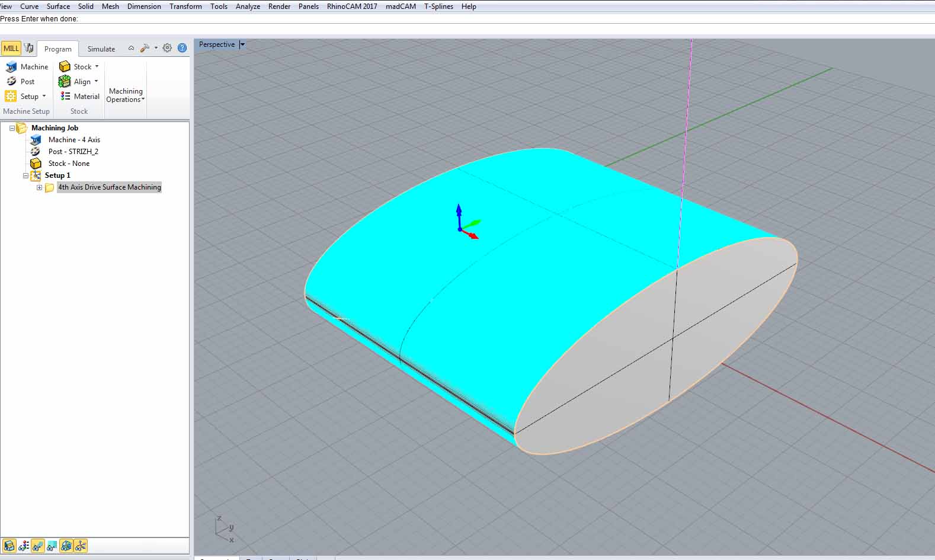Expand the 4th Axis Drive Surface Machining node
Image resolution: width=935 pixels, height=560 pixels.
39,187
